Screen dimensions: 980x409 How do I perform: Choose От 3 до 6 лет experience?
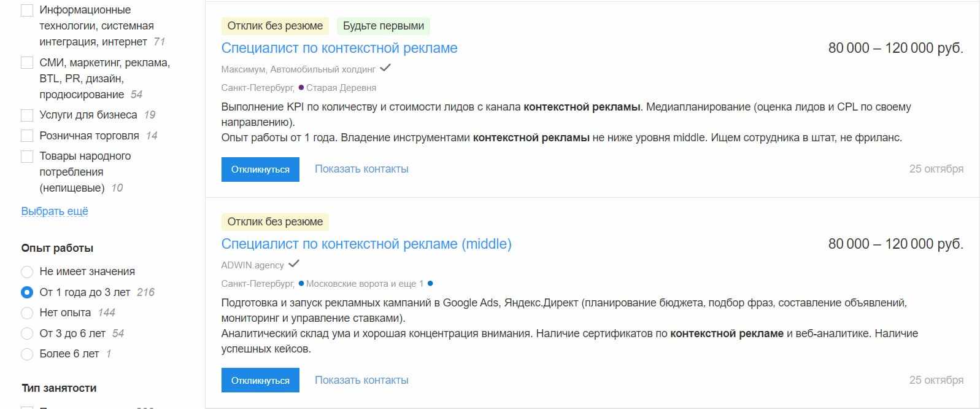point(27,333)
